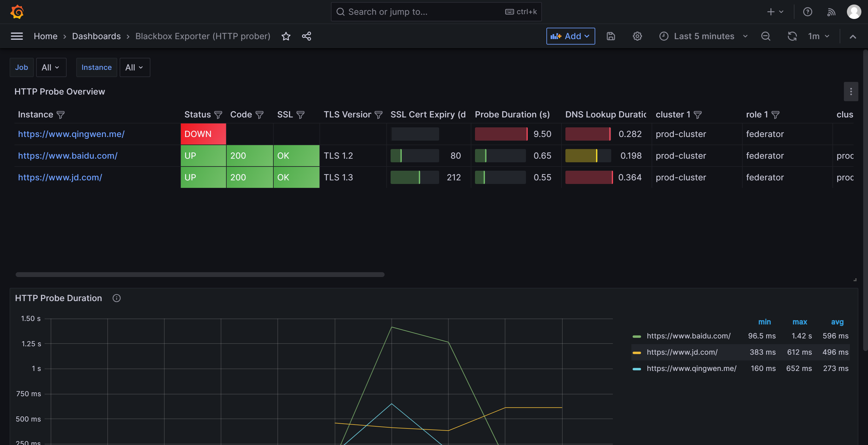Sort legend by avg column

(x=837, y=322)
